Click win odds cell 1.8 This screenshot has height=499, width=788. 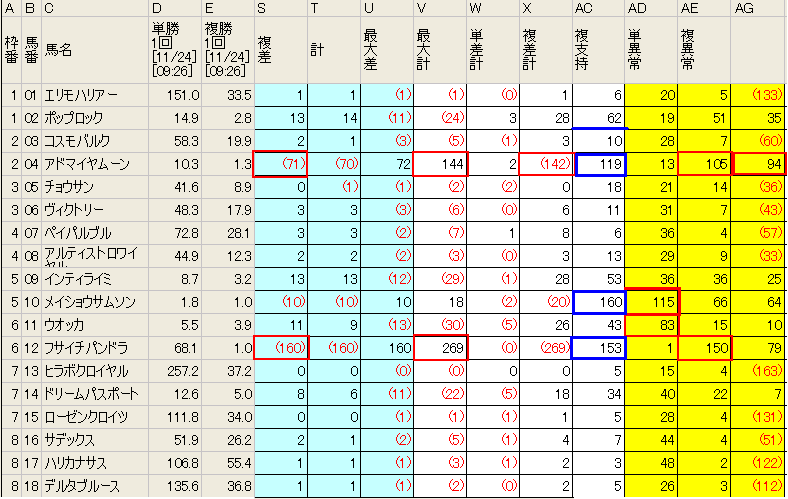pyautogui.click(x=175, y=302)
